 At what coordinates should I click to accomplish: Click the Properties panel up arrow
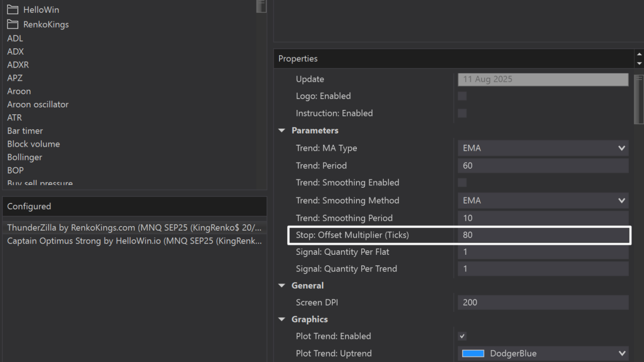point(639,54)
